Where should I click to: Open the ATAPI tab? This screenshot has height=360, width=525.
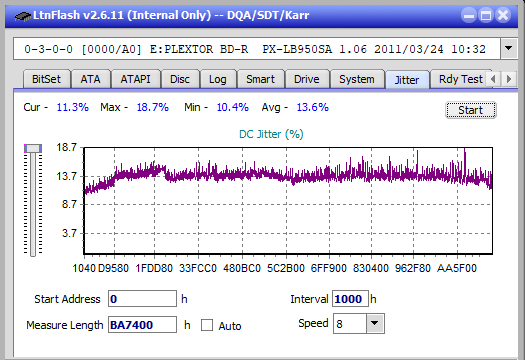coord(135,79)
